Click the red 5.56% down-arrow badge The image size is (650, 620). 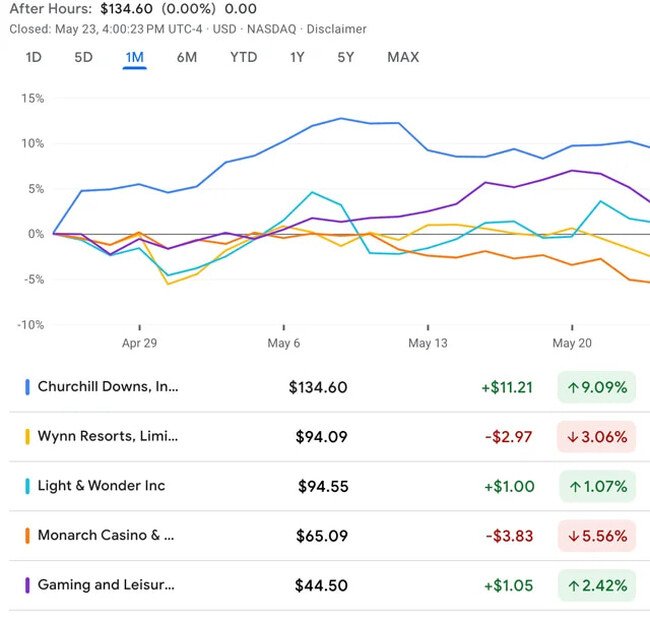[x=596, y=536]
